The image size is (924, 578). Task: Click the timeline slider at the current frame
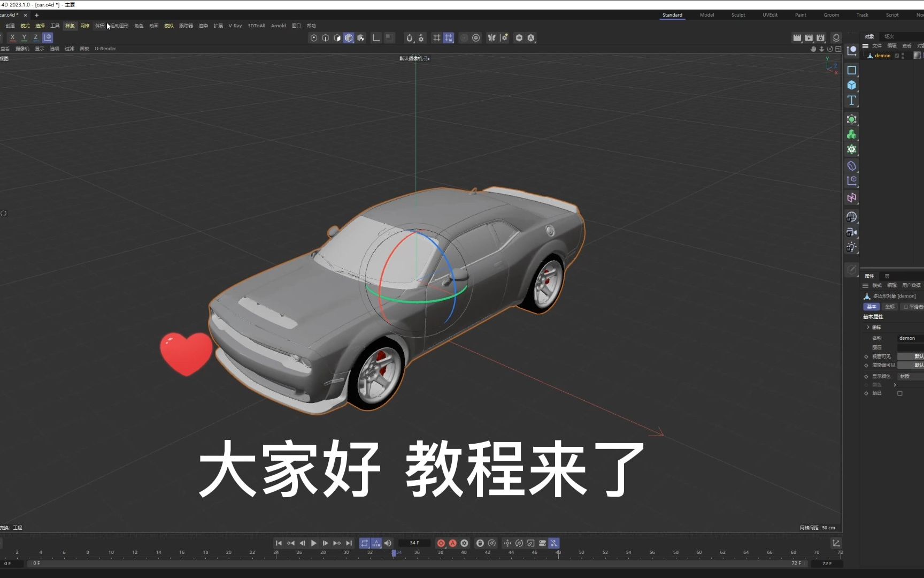pos(395,553)
